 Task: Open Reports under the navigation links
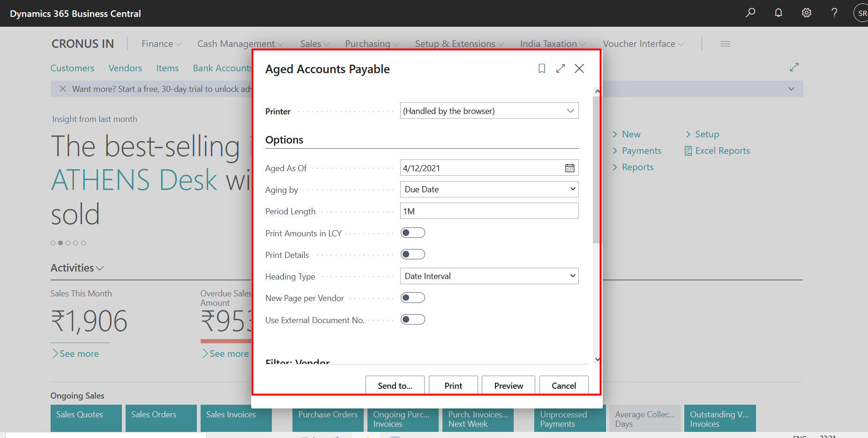[x=637, y=167]
